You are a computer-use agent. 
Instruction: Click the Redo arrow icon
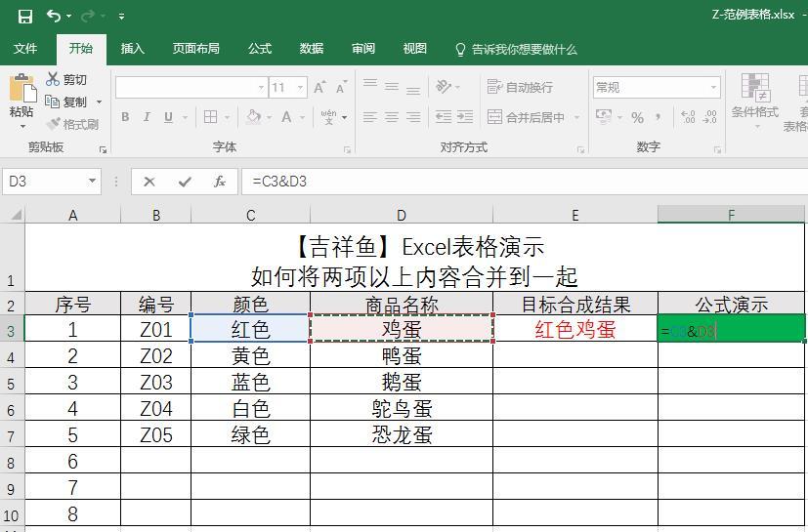click(x=88, y=16)
